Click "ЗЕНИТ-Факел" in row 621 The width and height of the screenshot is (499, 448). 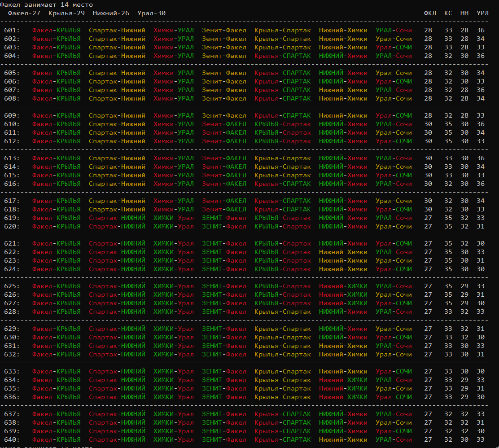[x=224, y=244]
